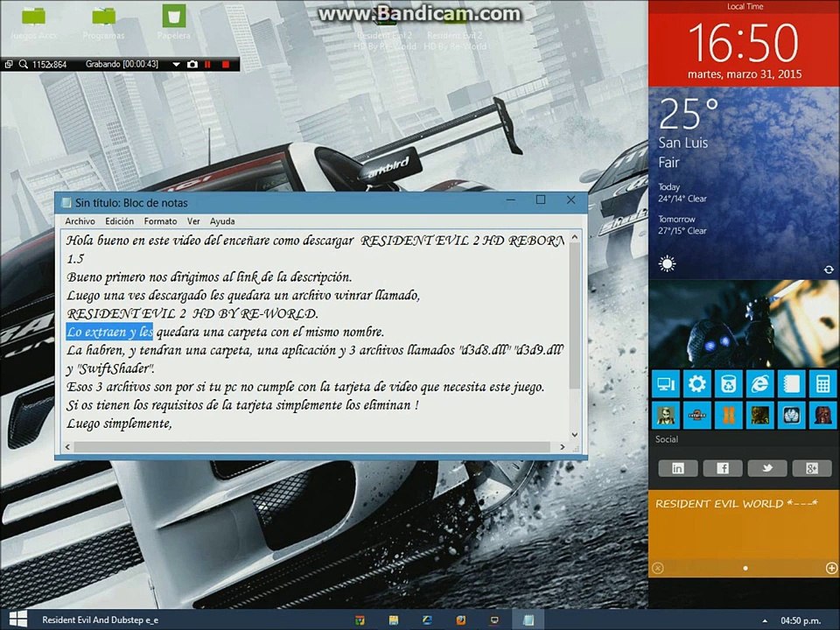The image size is (840, 630).
Task: Click the Notepad title bar icon
Action: 66,202
